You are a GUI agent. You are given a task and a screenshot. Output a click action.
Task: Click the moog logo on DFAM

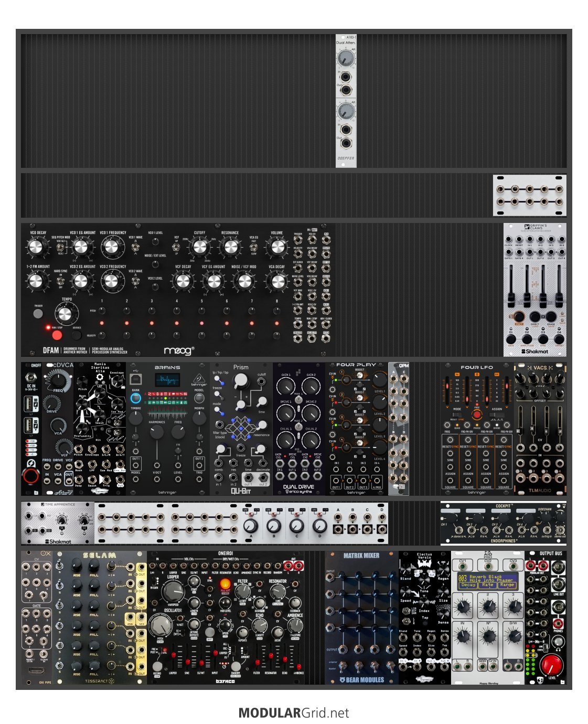[x=179, y=350]
